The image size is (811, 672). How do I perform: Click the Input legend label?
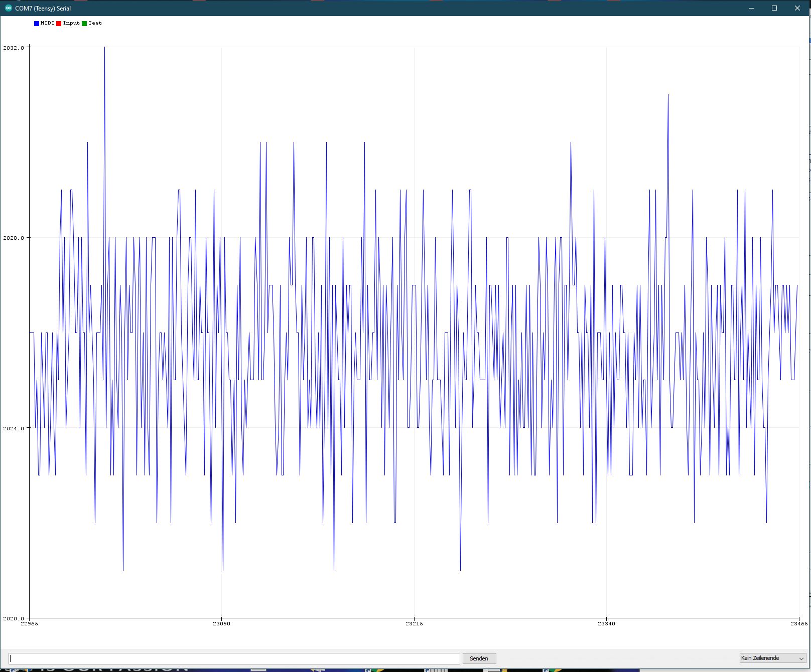click(71, 23)
